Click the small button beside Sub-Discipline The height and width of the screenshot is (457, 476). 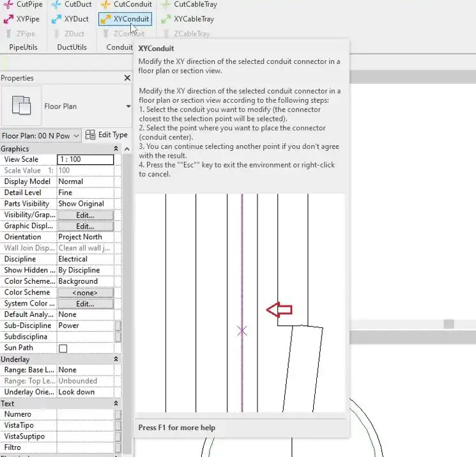118,325
